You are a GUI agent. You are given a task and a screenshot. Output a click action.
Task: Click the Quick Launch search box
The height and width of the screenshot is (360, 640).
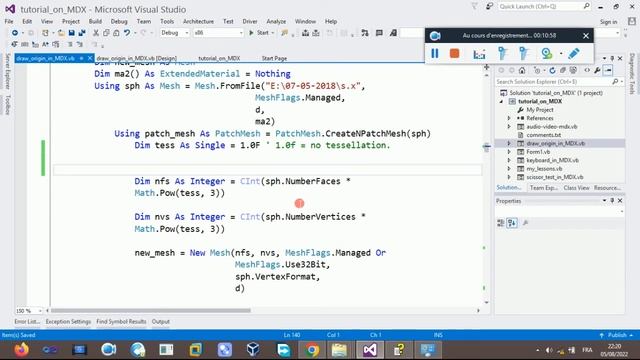pos(544,7)
